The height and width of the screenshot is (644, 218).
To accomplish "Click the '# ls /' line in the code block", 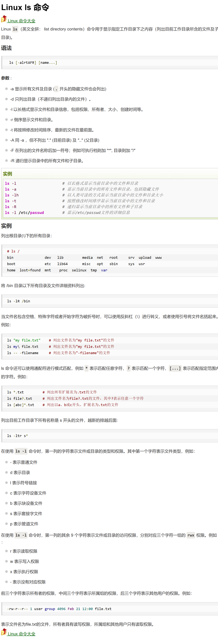I will point(13,251).
